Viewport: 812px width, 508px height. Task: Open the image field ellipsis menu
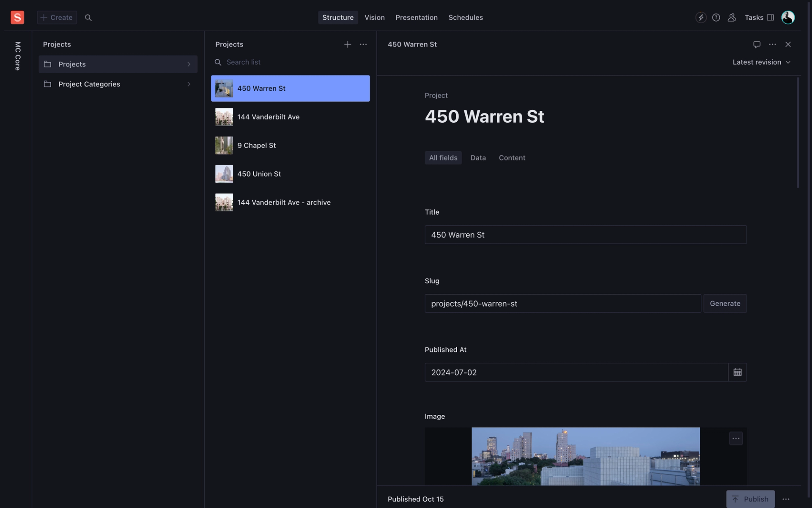[735, 439]
